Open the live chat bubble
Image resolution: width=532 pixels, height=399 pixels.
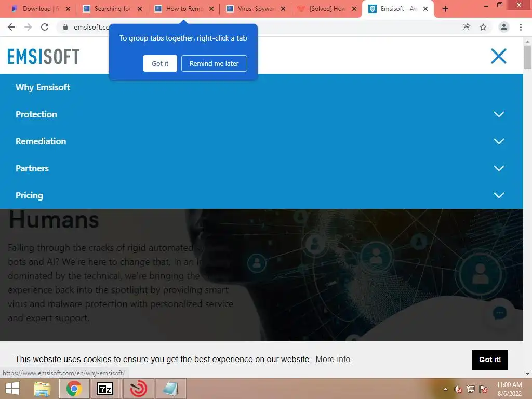click(499, 313)
